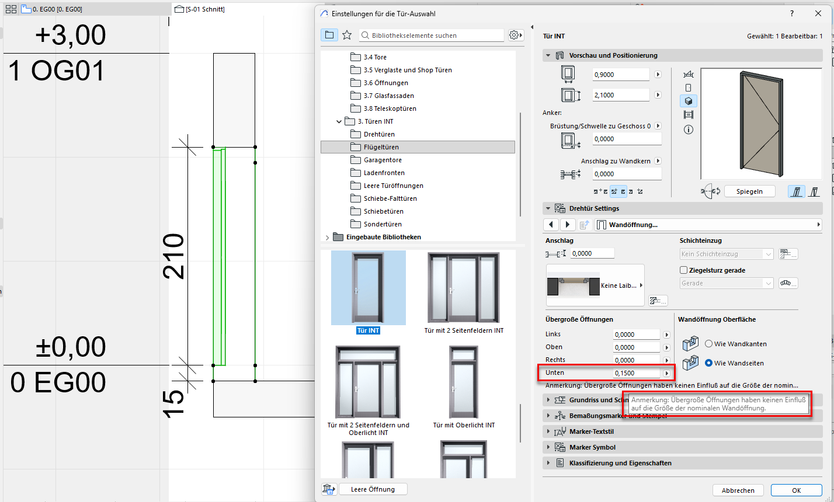This screenshot has width=834, height=502.
Task: Click the door height field 2,1000
Action: tap(621, 95)
